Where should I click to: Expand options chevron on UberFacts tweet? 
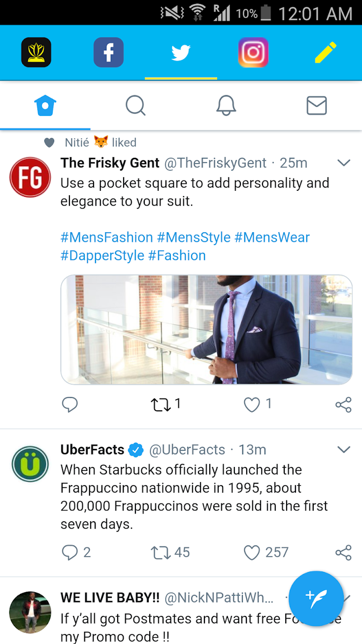[x=343, y=449]
